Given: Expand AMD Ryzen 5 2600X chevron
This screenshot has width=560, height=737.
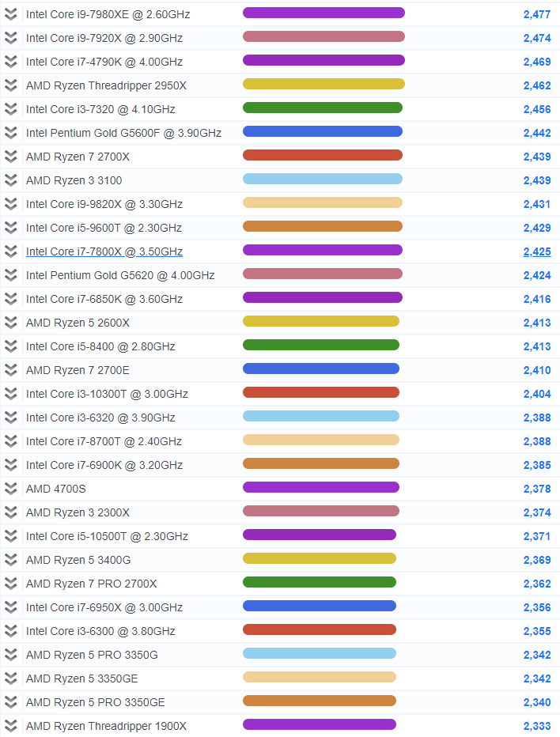Looking at the screenshot, I should point(11,323).
